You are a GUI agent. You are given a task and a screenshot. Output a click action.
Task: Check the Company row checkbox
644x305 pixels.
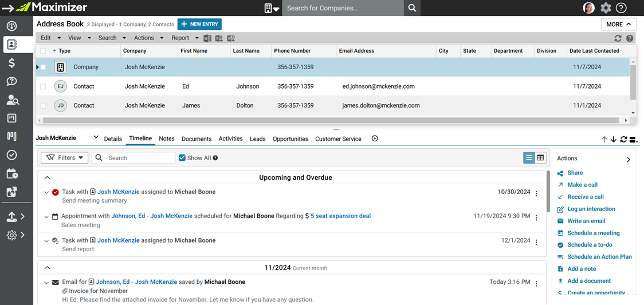pos(43,67)
